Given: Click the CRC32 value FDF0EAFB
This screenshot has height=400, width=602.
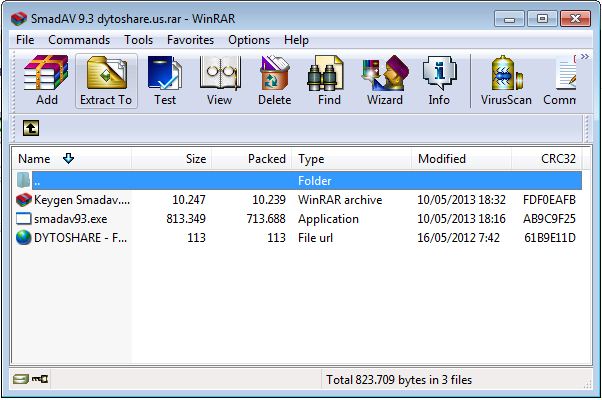Looking at the screenshot, I should pos(549,200).
